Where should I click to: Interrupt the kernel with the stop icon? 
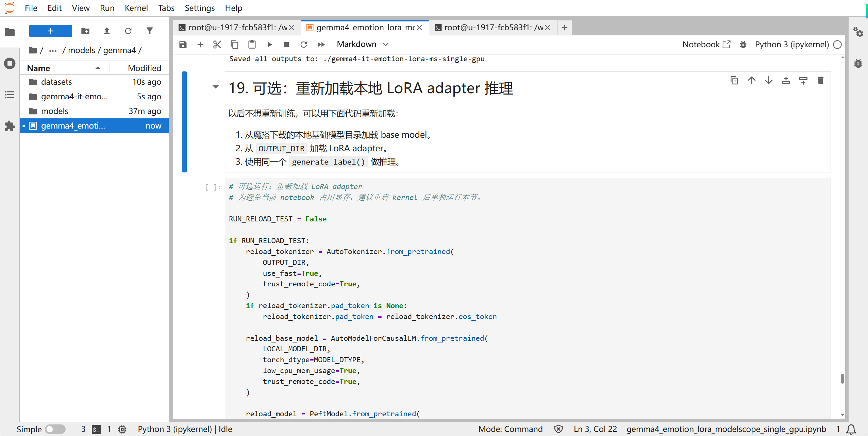[x=286, y=45]
